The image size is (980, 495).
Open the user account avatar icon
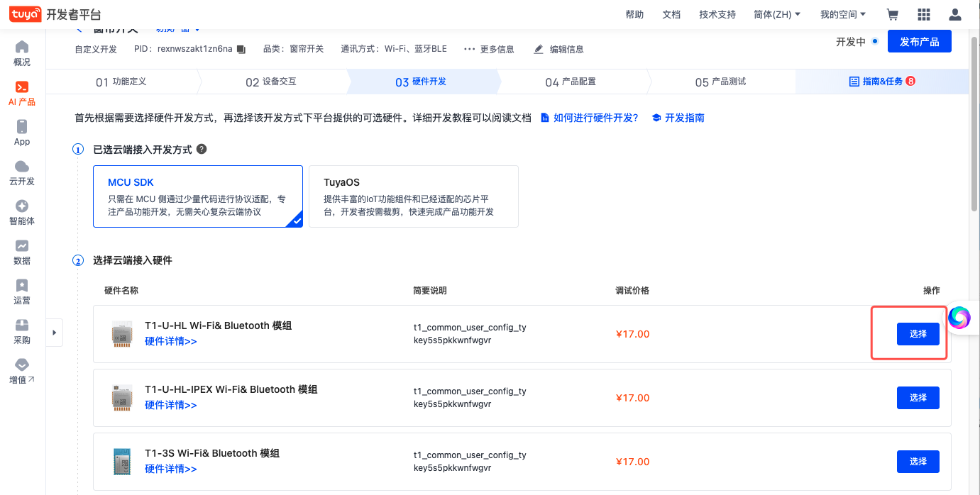(955, 14)
